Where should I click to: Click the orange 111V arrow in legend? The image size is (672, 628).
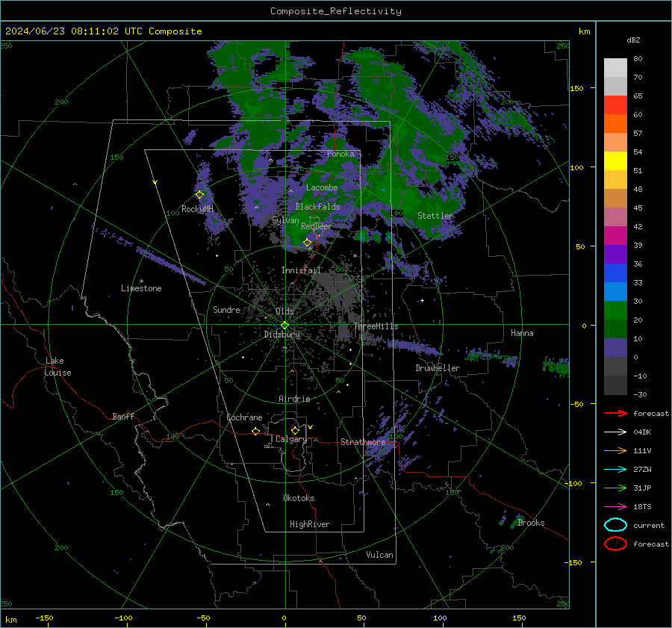[x=615, y=450]
